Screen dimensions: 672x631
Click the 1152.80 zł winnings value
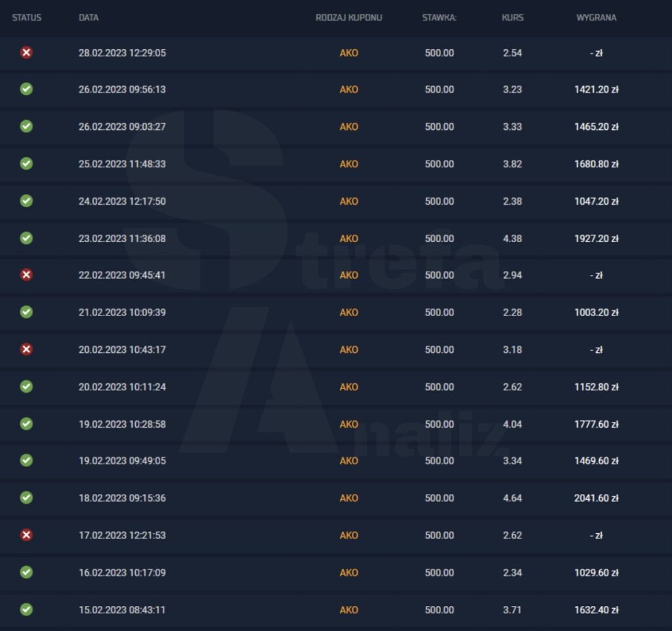coord(596,387)
